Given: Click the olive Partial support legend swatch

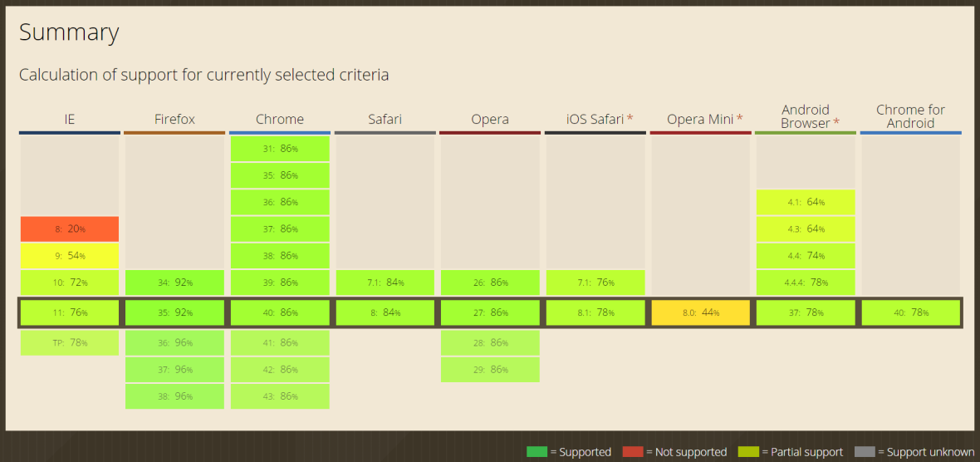Looking at the screenshot, I should [749, 452].
